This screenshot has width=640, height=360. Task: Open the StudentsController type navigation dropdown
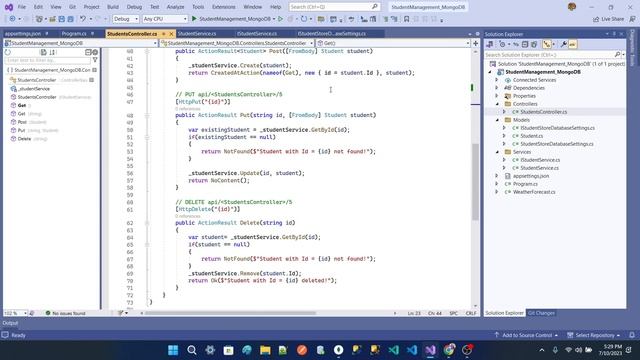[x=237, y=43]
